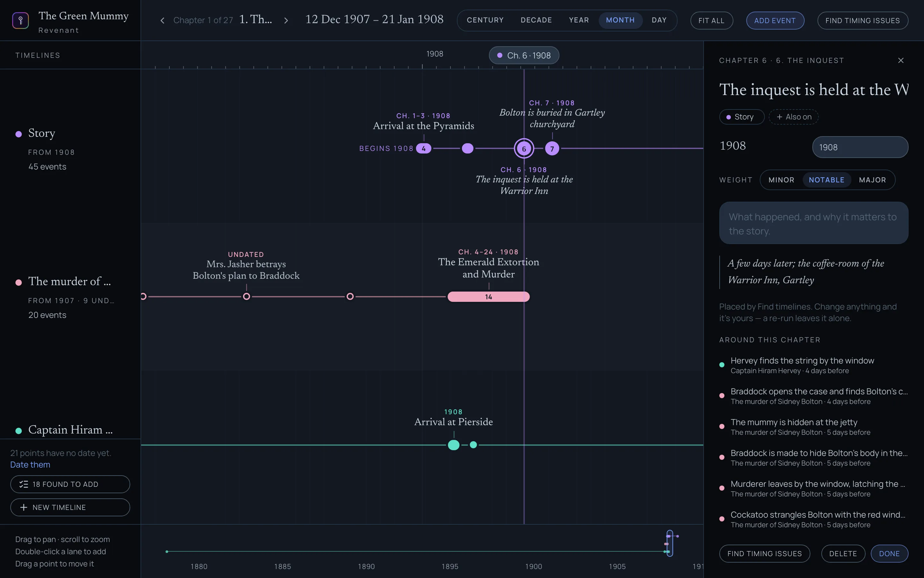The image size is (924, 578).
Task: Go to the next chapter arrow
Action: [x=286, y=20]
